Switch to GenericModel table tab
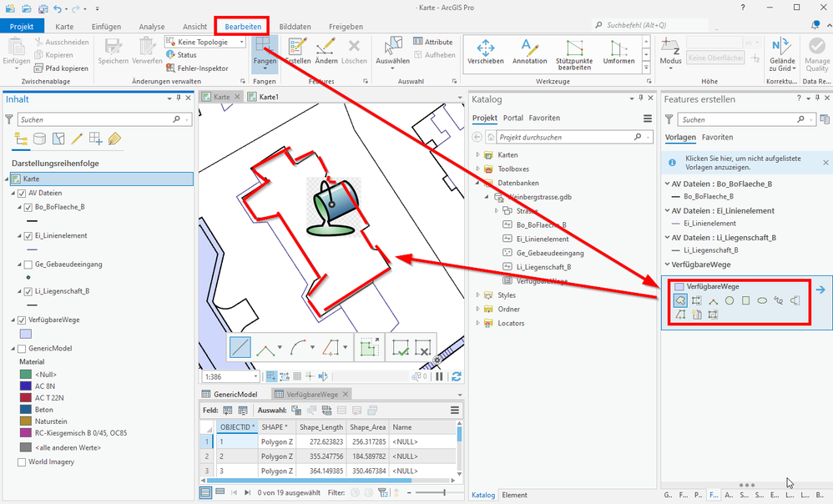The image size is (833, 504). [230, 394]
